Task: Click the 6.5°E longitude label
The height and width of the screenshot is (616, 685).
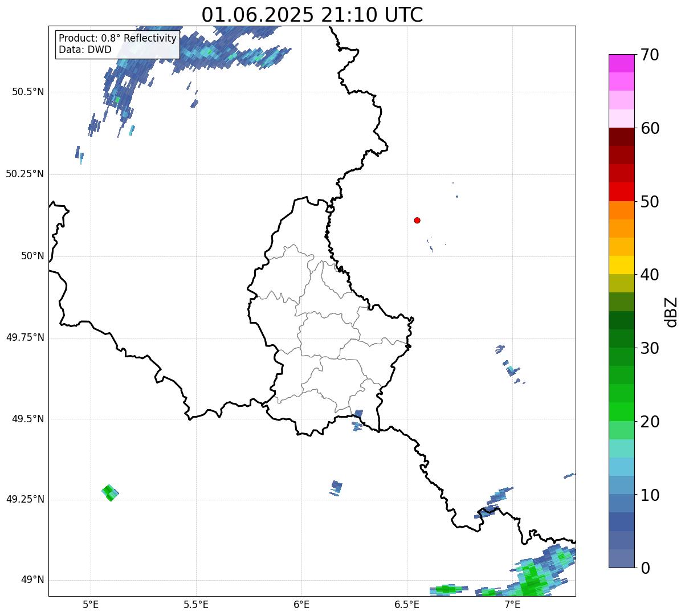Action: [407, 604]
